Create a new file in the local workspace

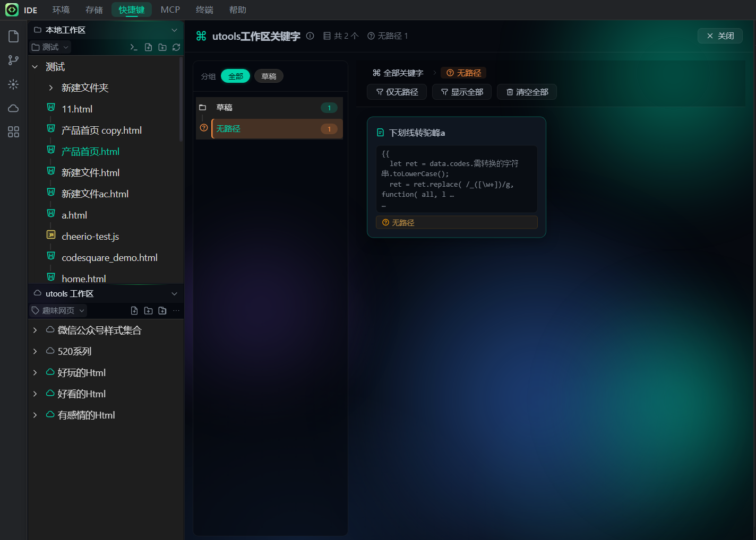point(148,47)
